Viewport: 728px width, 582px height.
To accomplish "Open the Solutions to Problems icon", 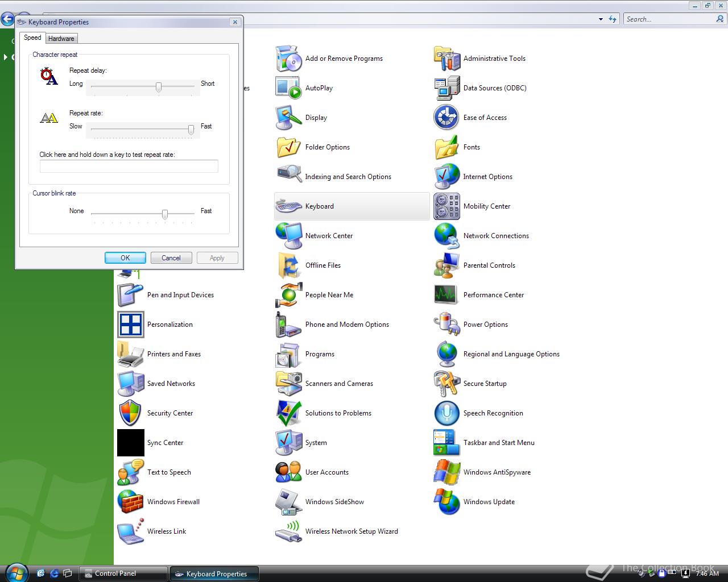I will coord(288,413).
